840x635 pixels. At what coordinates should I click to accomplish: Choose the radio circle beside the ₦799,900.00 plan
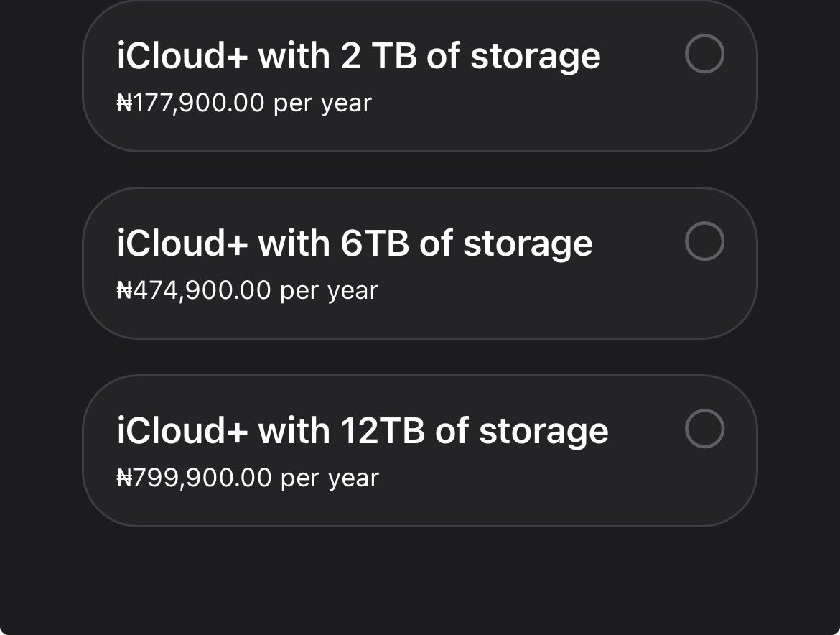click(x=704, y=429)
